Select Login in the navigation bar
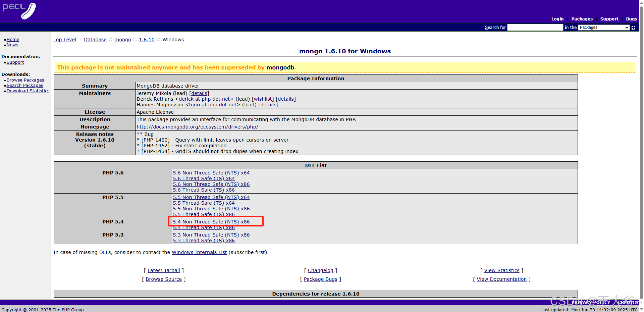Screen dimensions: 644x312 557,19
